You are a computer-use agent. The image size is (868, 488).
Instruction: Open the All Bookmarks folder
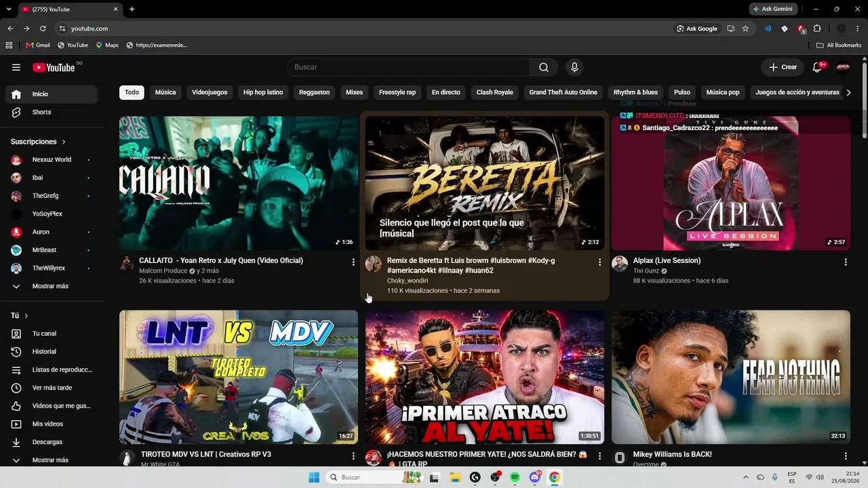839,45
